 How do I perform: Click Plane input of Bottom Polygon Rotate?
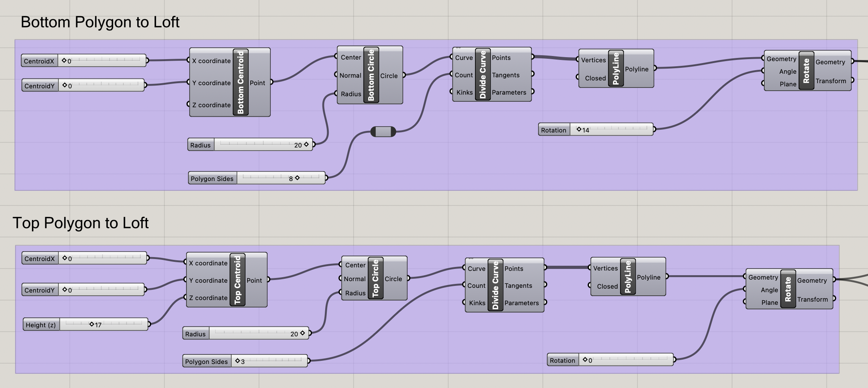788,84
